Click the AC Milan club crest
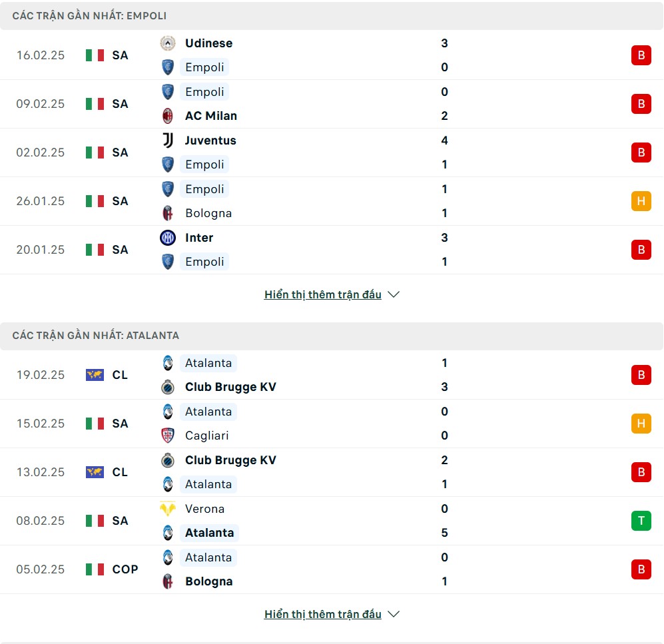The image size is (664, 644). pyautogui.click(x=168, y=116)
